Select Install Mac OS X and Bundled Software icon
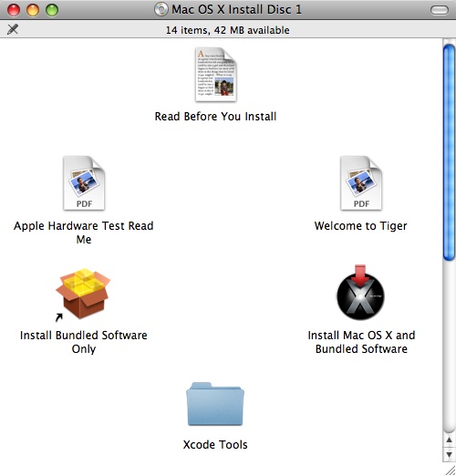This screenshot has width=456, height=476. (360, 293)
